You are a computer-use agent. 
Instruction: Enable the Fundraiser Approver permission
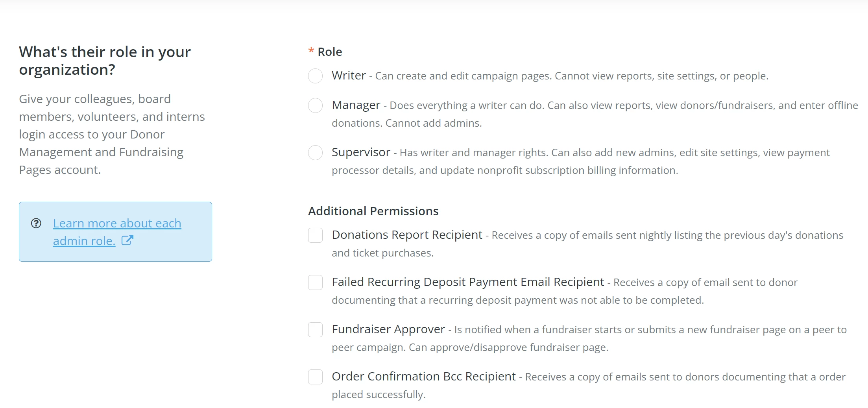(x=315, y=330)
